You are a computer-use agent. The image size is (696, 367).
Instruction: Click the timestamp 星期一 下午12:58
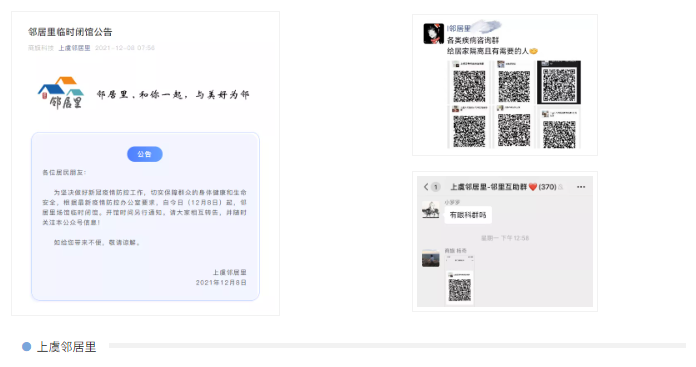click(505, 238)
